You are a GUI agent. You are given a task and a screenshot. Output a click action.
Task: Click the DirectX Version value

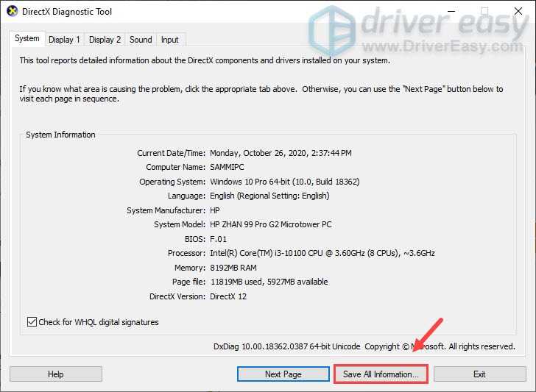coord(228,296)
